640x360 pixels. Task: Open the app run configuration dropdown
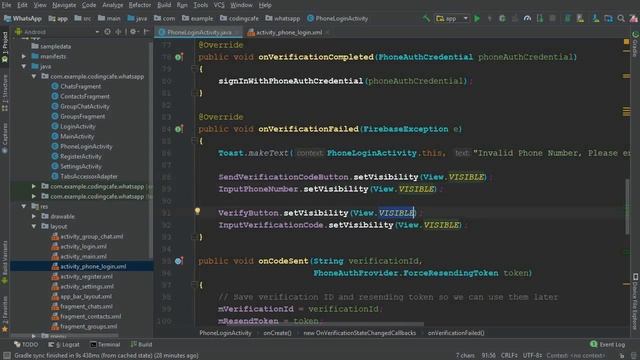click(452, 19)
